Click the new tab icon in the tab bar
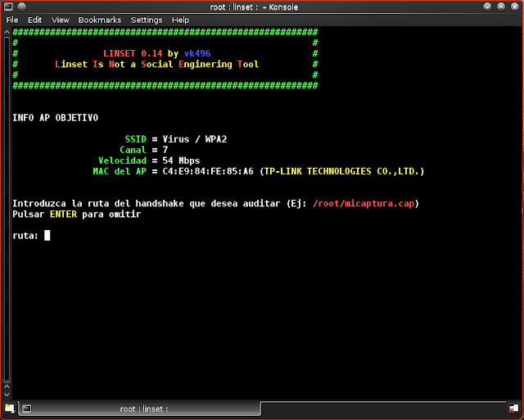 (9, 408)
